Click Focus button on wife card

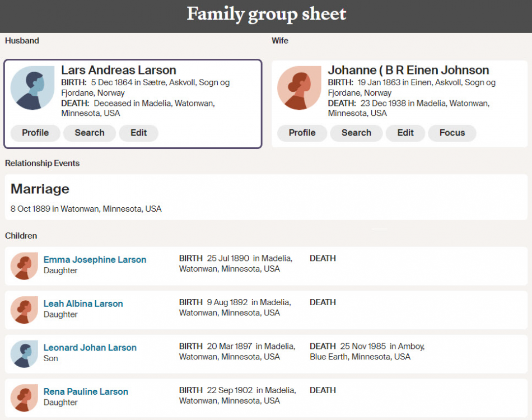(452, 133)
